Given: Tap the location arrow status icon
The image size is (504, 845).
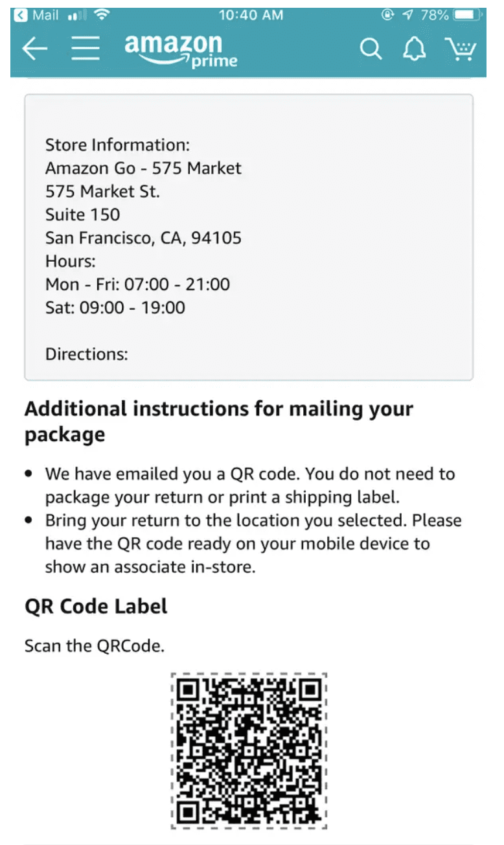Looking at the screenshot, I should pos(407,14).
